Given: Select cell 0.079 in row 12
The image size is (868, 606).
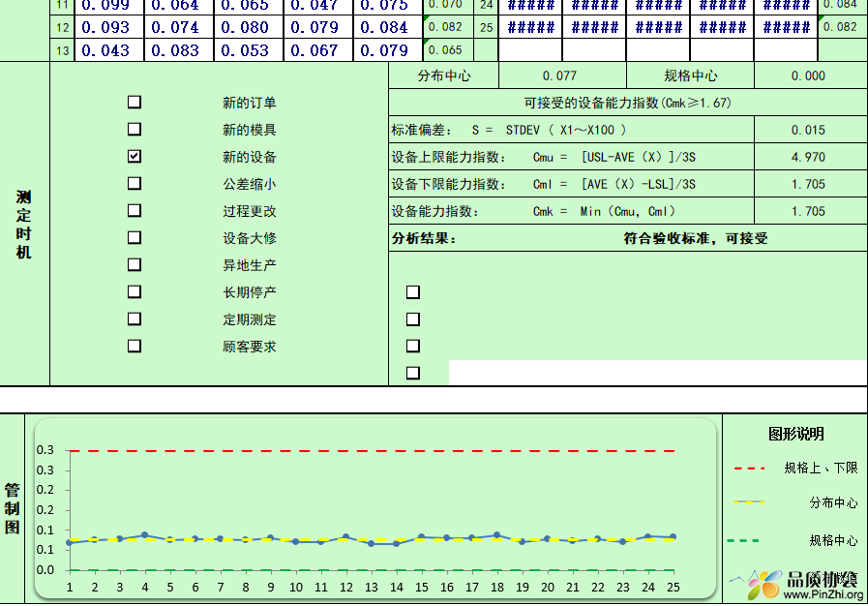Looking at the screenshot, I should (318, 27).
